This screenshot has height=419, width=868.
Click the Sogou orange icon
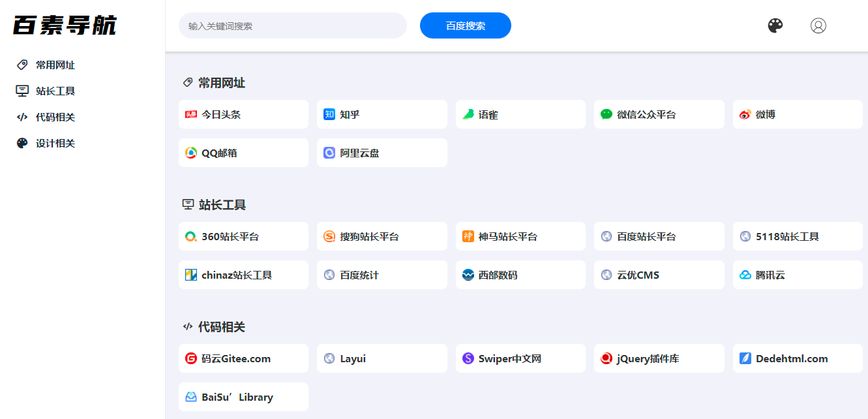tap(329, 236)
